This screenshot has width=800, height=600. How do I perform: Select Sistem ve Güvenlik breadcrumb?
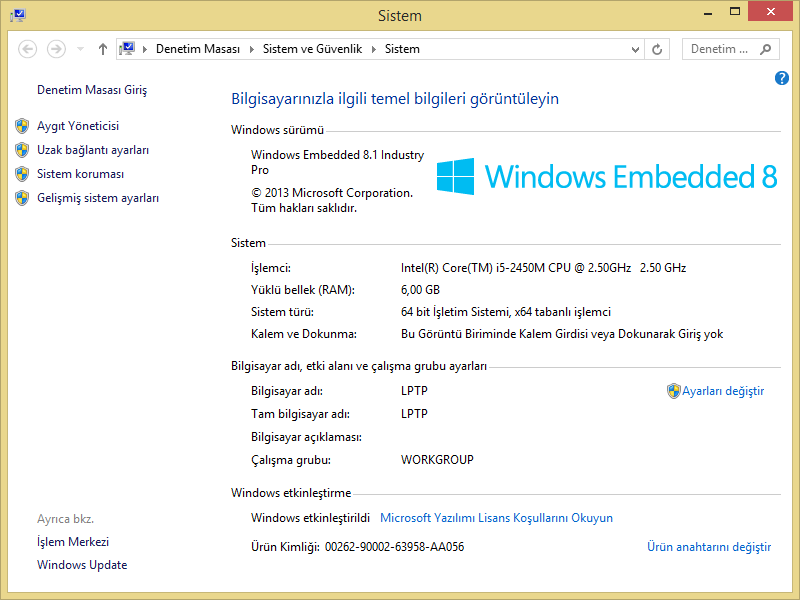312,49
